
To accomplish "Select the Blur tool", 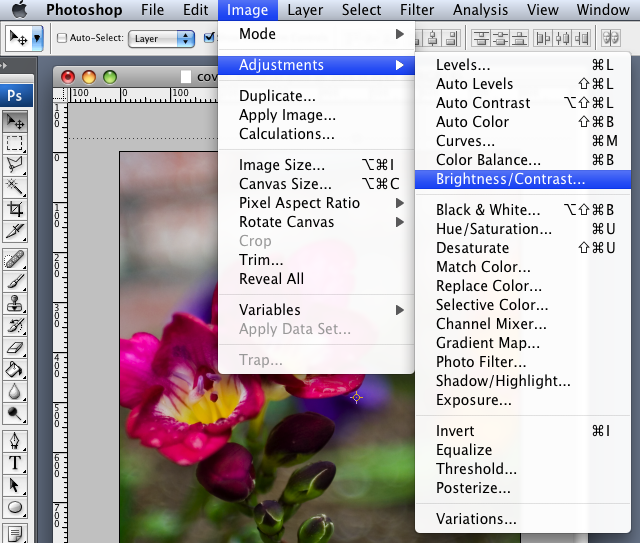I will [15, 392].
